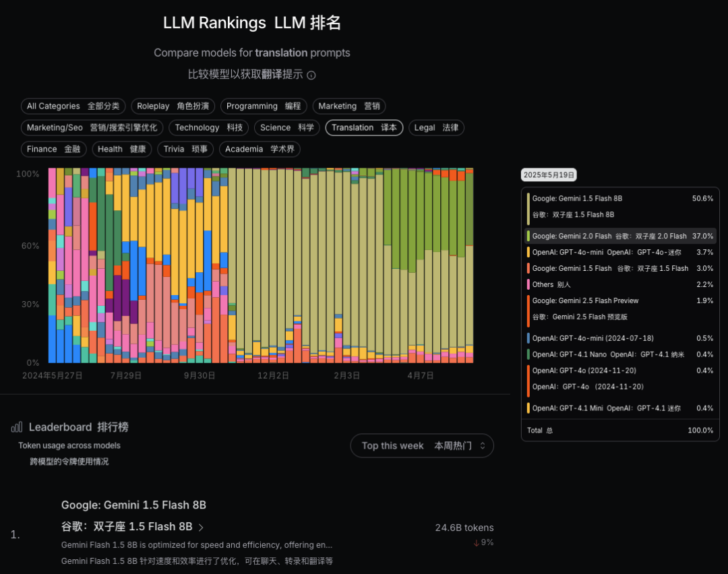Choose the Science category filter
The height and width of the screenshot is (574, 728).
click(x=287, y=128)
